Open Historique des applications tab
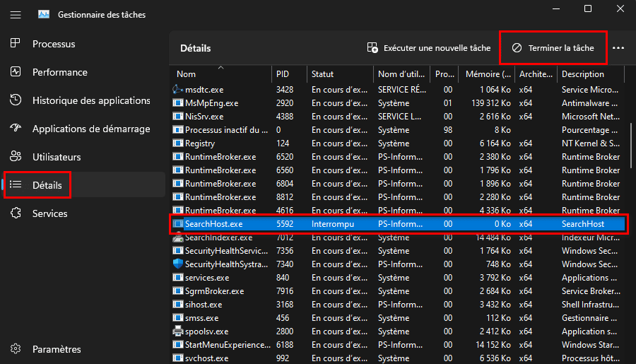This screenshot has width=636, height=364. pyautogui.click(x=84, y=100)
